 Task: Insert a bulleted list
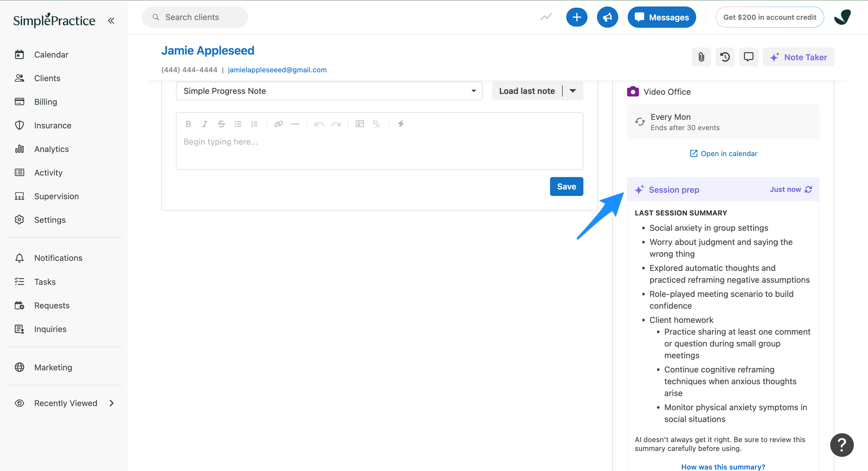[238, 124]
